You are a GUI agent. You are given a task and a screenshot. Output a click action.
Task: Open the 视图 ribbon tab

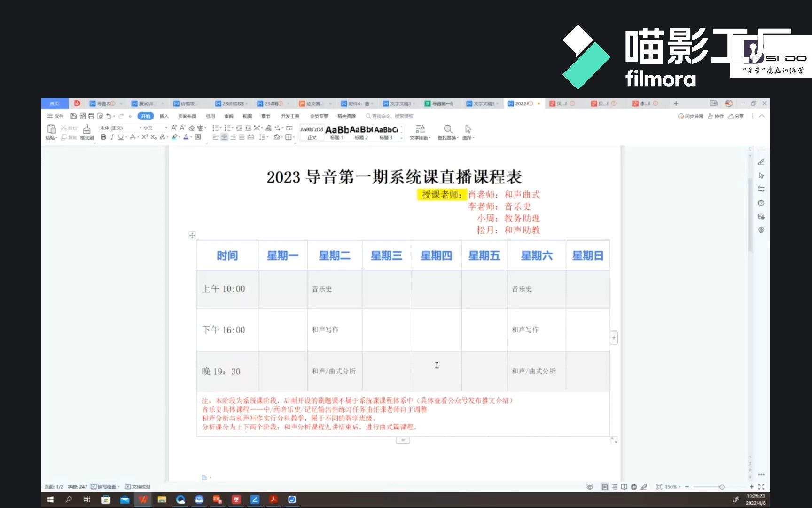(248, 116)
